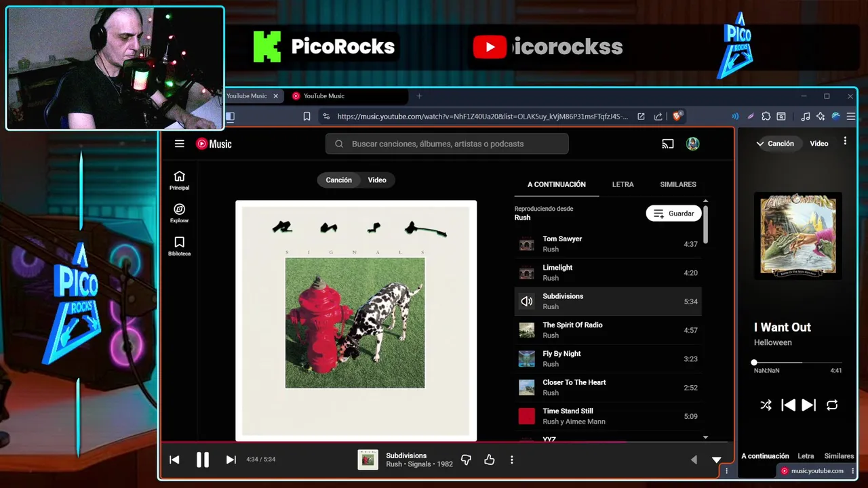The image size is (868, 488).
Task: Click the left triangle arrow in player bar
Action: [x=694, y=460]
